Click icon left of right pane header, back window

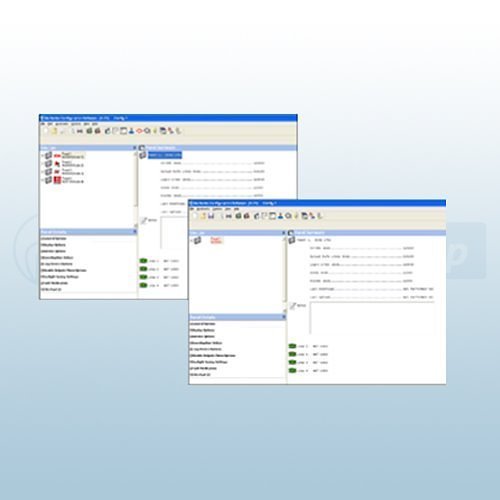click(142, 148)
